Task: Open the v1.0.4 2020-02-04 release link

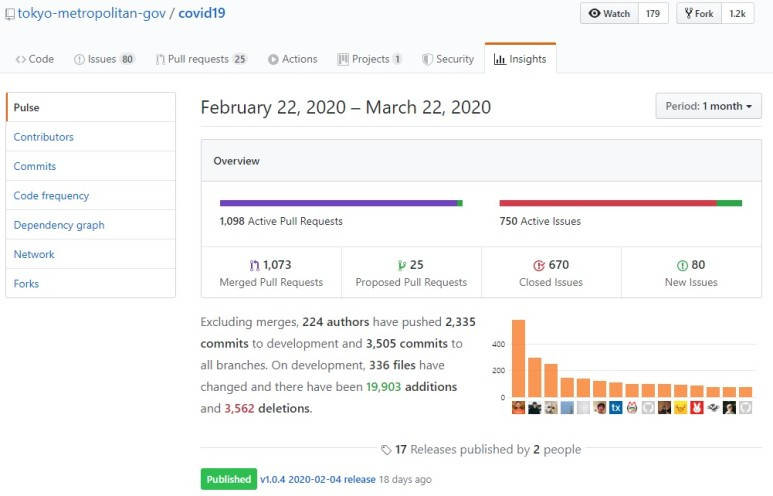Action: pos(317,479)
